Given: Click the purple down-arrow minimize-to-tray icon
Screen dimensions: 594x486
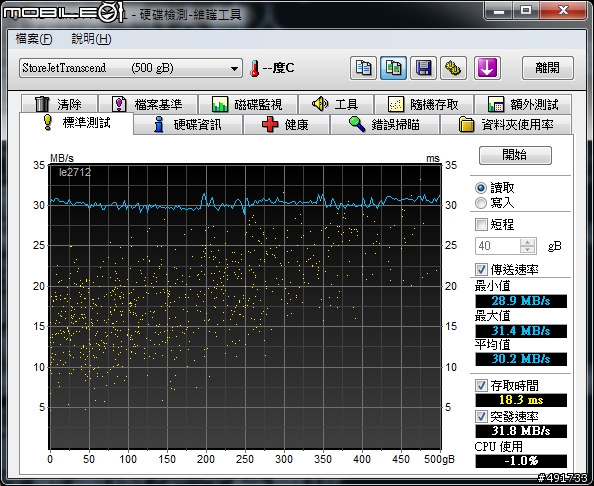Looking at the screenshot, I should (x=487, y=68).
